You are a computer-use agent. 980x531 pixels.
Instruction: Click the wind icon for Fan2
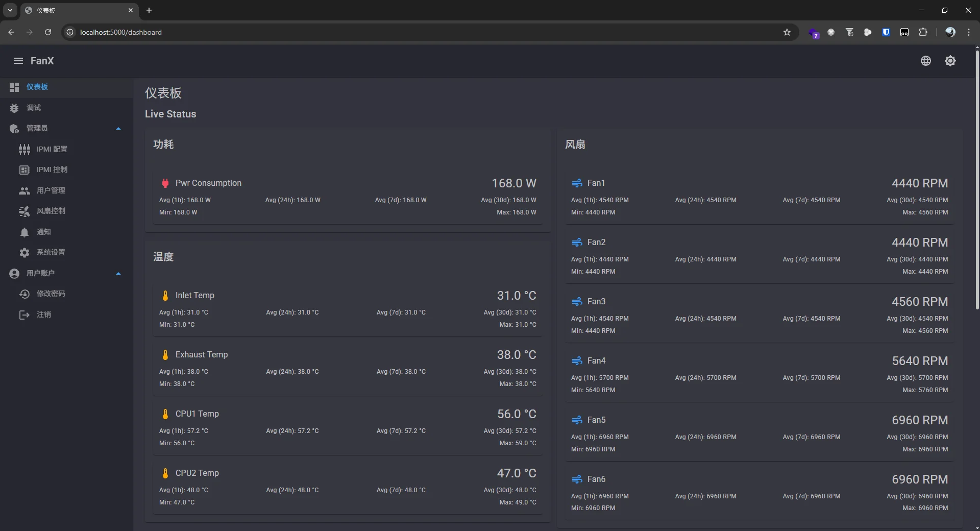click(x=577, y=243)
